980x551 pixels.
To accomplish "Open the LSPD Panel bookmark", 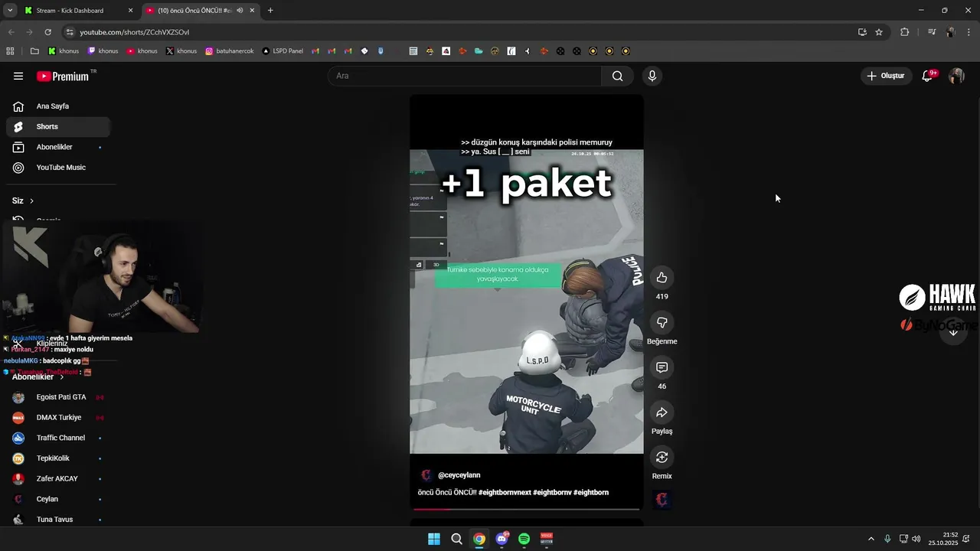I will (x=283, y=51).
